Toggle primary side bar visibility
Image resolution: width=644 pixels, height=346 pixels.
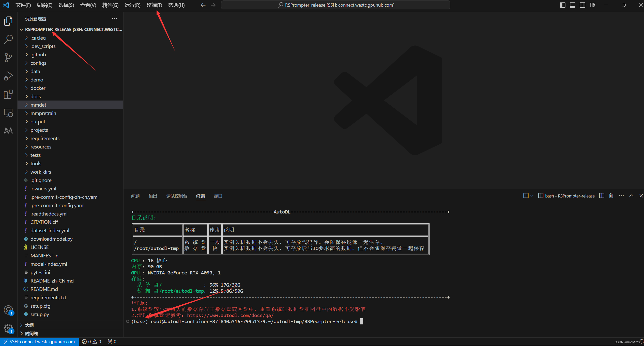(x=562, y=5)
